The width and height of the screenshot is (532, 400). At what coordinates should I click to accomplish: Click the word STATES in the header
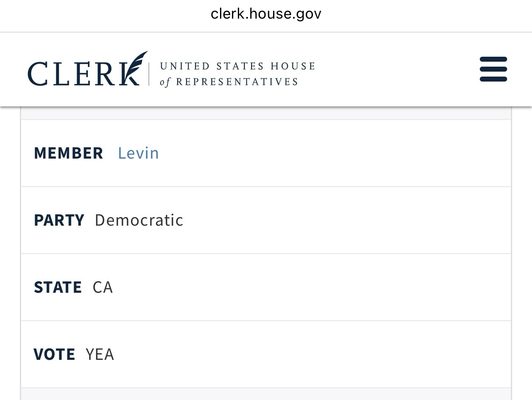(x=240, y=66)
